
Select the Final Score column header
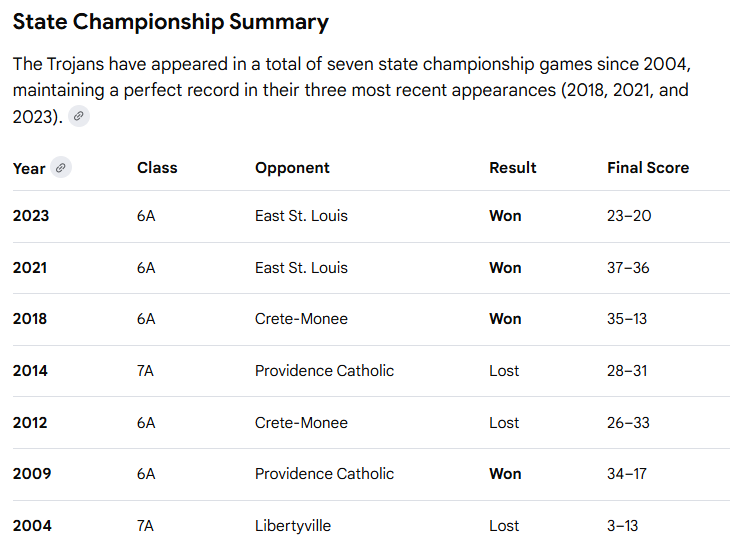[x=648, y=168]
